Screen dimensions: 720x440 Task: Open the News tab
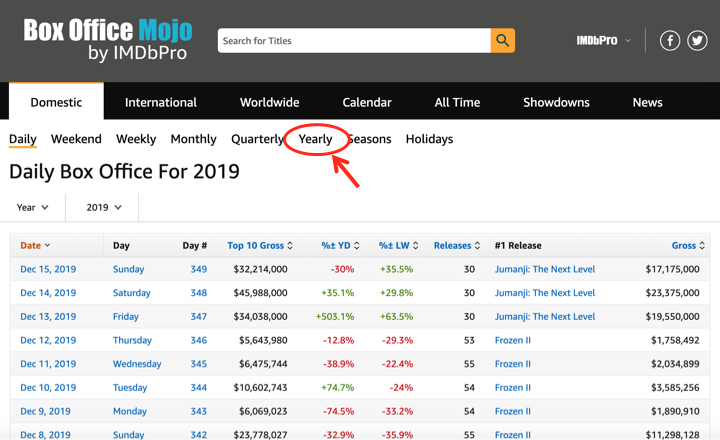pos(647,102)
